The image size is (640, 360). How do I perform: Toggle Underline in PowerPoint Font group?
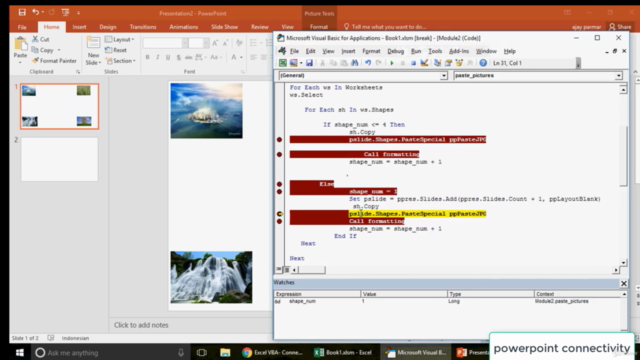click(x=168, y=58)
